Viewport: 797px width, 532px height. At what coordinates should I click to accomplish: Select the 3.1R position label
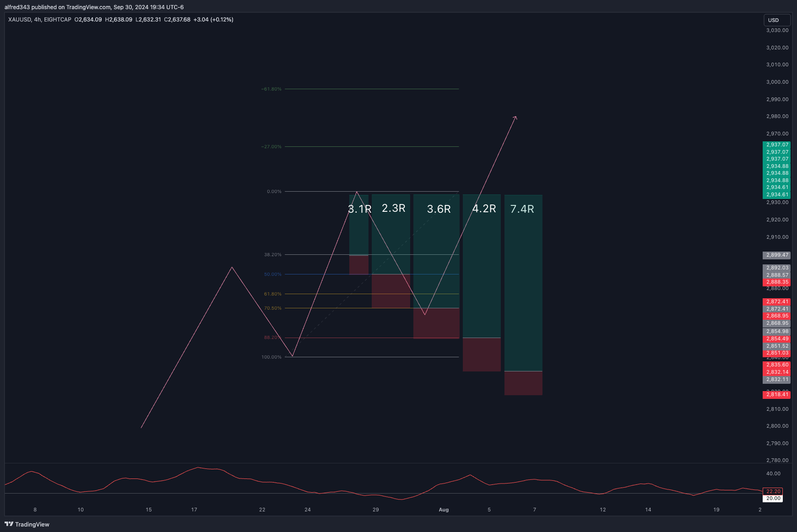click(x=360, y=209)
